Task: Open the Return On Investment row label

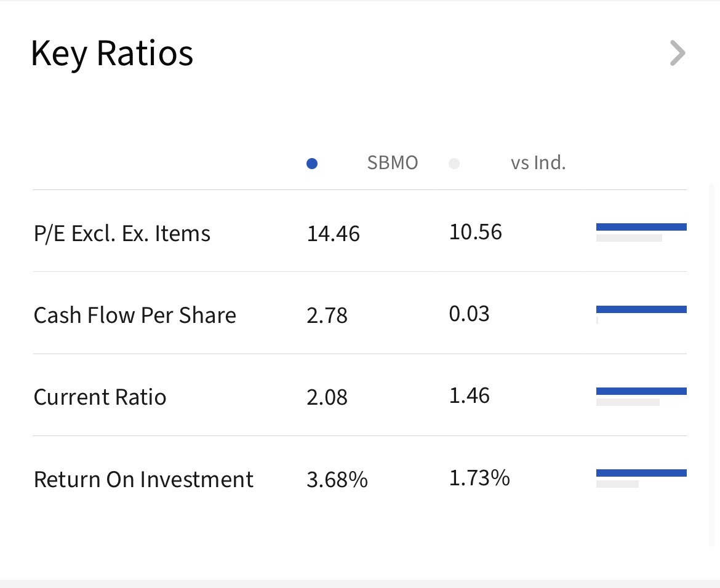Action: [143, 479]
